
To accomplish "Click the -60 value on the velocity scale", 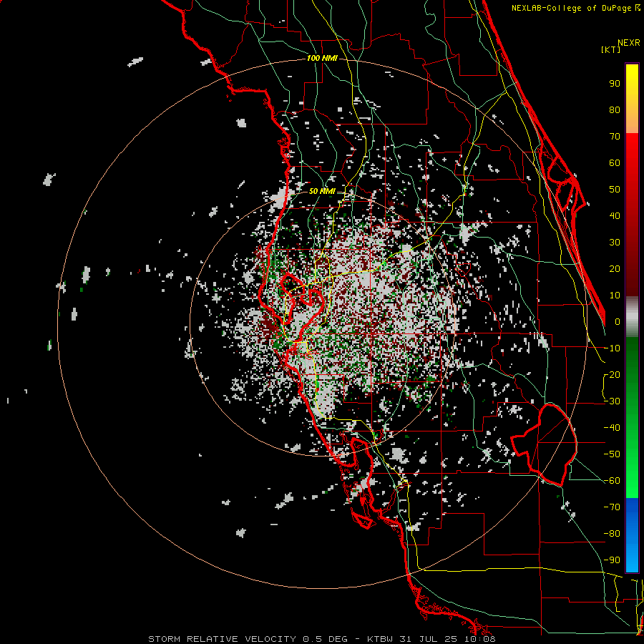I will pyautogui.click(x=612, y=481).
